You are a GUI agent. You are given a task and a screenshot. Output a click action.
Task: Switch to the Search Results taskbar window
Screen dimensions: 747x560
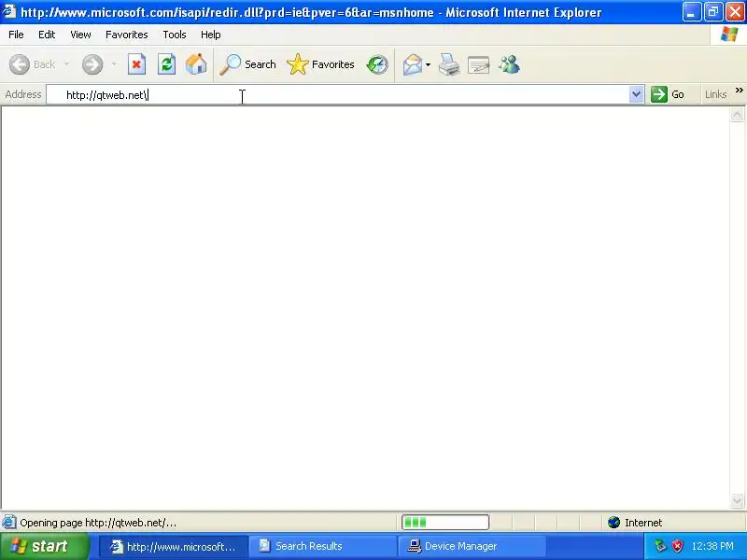click(x=322, y=546)
